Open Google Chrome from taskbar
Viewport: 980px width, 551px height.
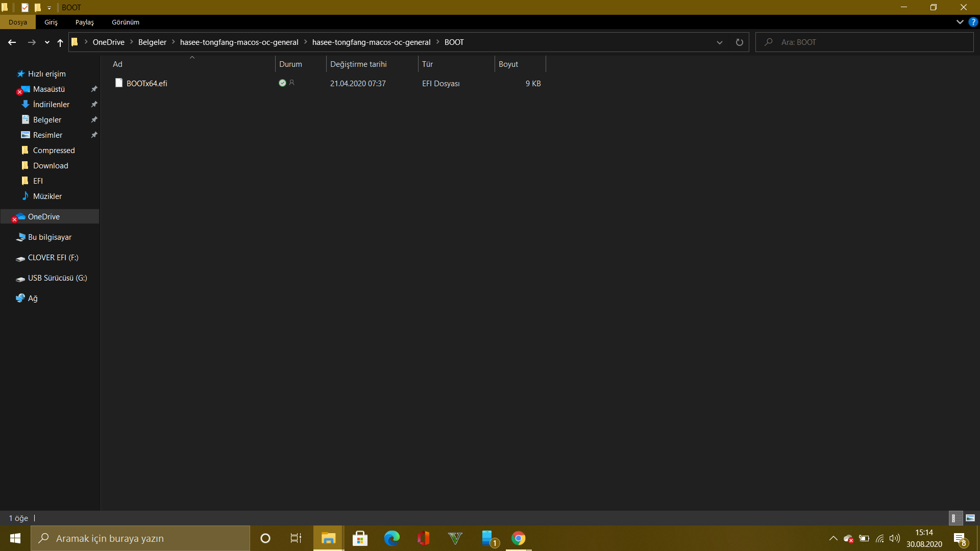click(518, 538)
